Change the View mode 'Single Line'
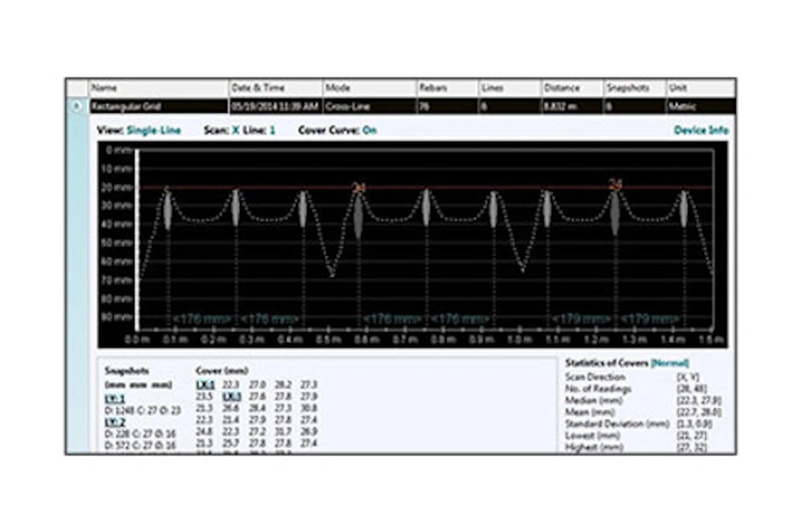Image resolution: width=800 pixels, height=532 pixels. coord(153,131)
